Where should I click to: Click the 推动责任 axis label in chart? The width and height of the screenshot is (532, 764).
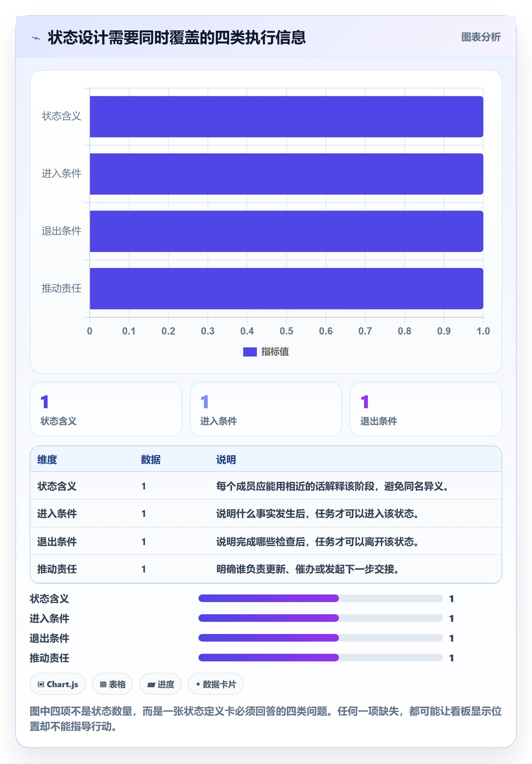(62, 288)
